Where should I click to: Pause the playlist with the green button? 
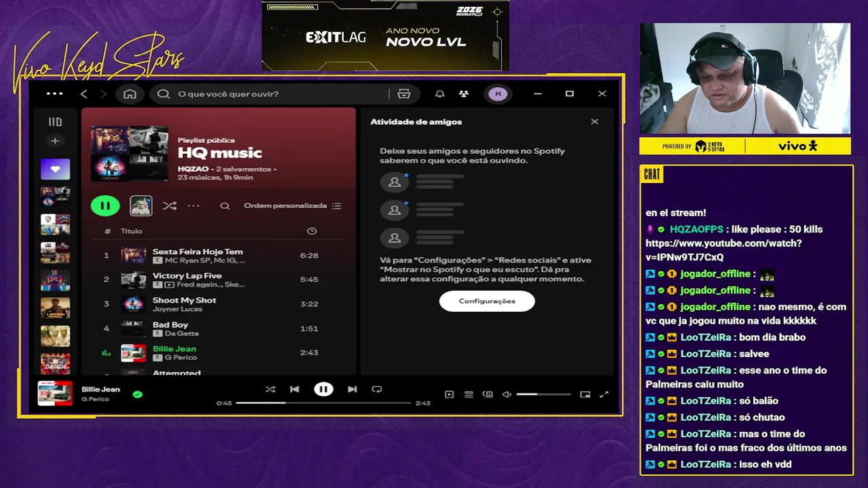pos(105,205)
